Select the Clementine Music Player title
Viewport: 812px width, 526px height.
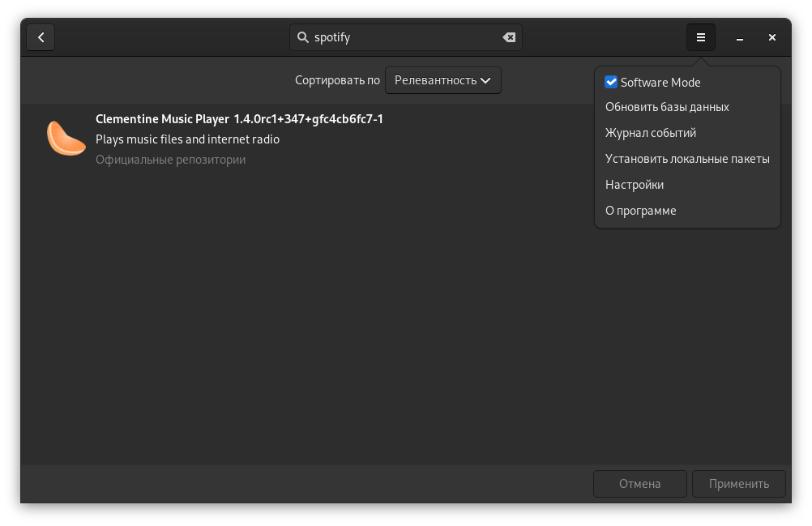(x=239, y=119)
